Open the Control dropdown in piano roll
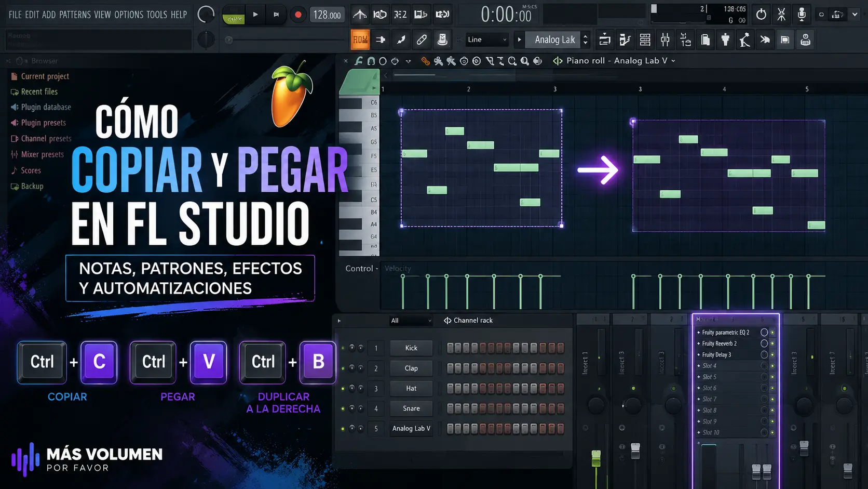868x489 pixels. coord(362,269)
